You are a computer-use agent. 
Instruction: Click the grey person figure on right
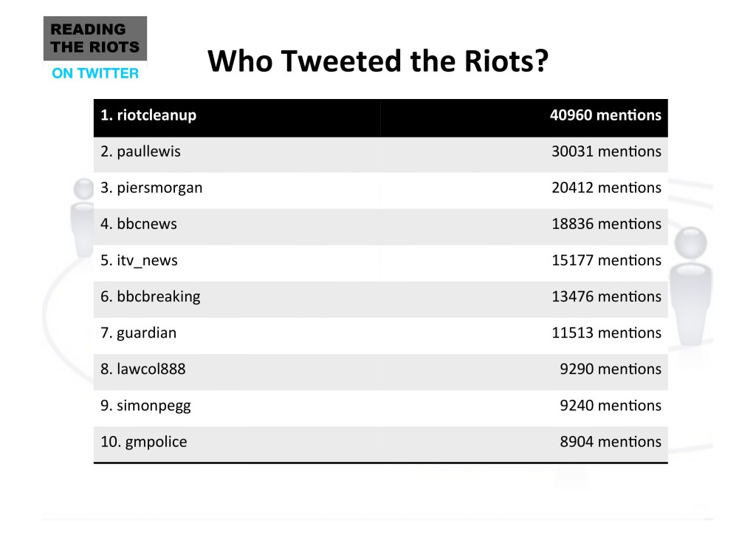(690, 285)
